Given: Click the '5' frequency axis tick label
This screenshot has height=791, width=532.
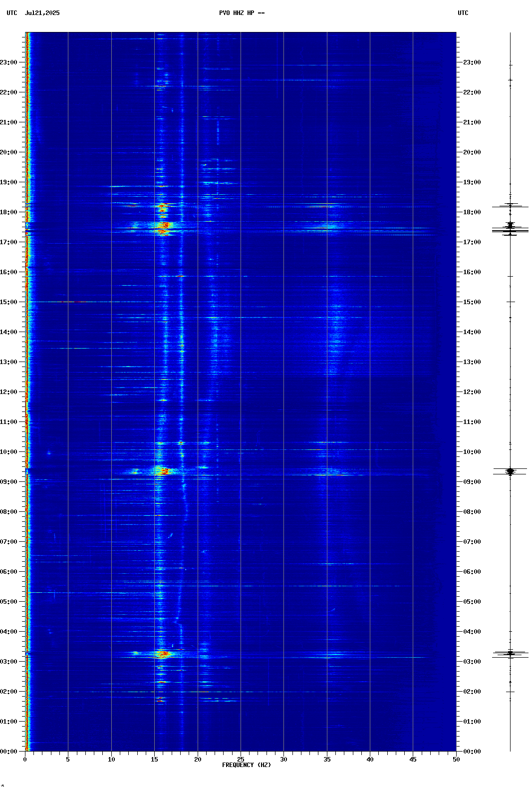Looking at the screenshot, I should (x=68, y=760).
